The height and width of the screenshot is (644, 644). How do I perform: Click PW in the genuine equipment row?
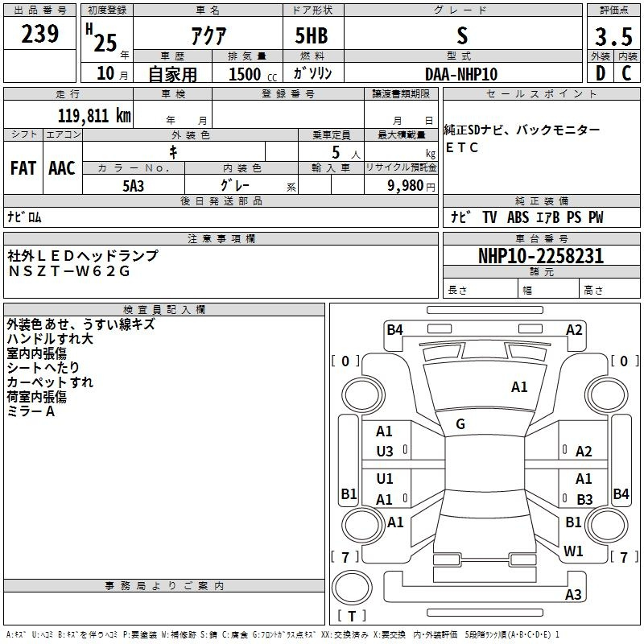pos(596,217)
